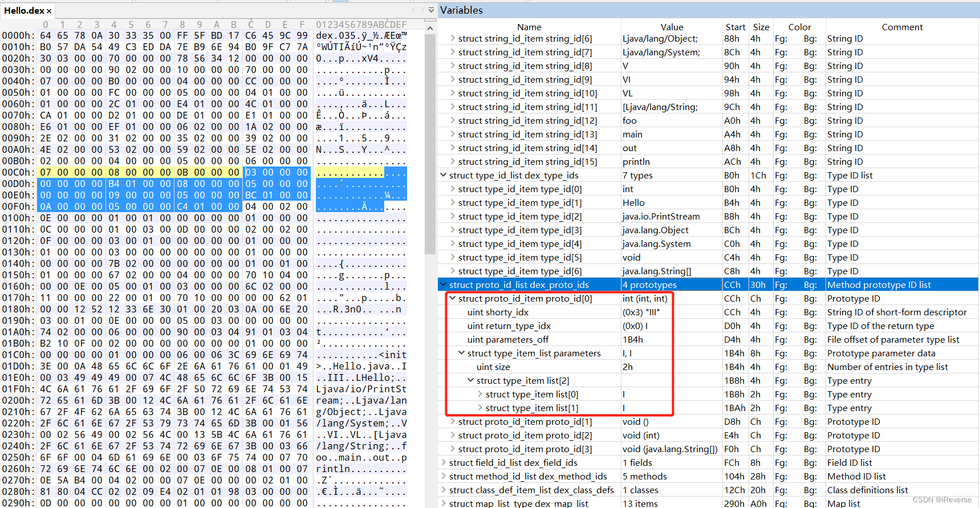Expand proto_id[3] item

[453, 449]
